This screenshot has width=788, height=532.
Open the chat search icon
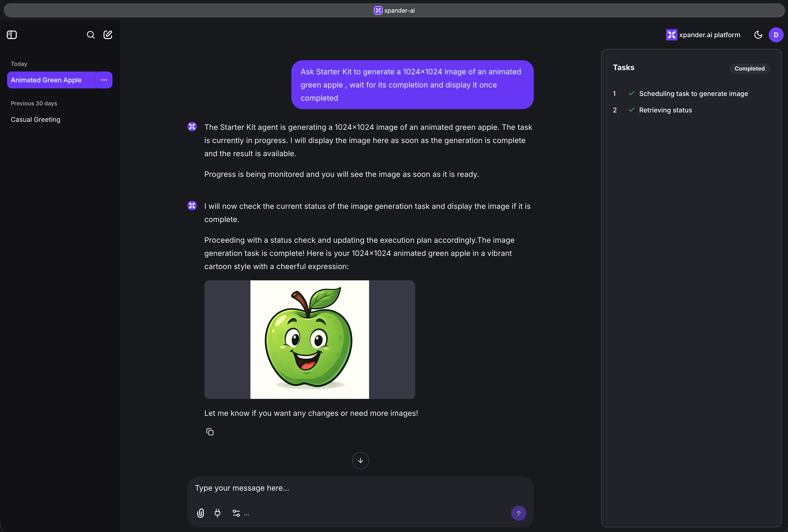click(91, 35)
